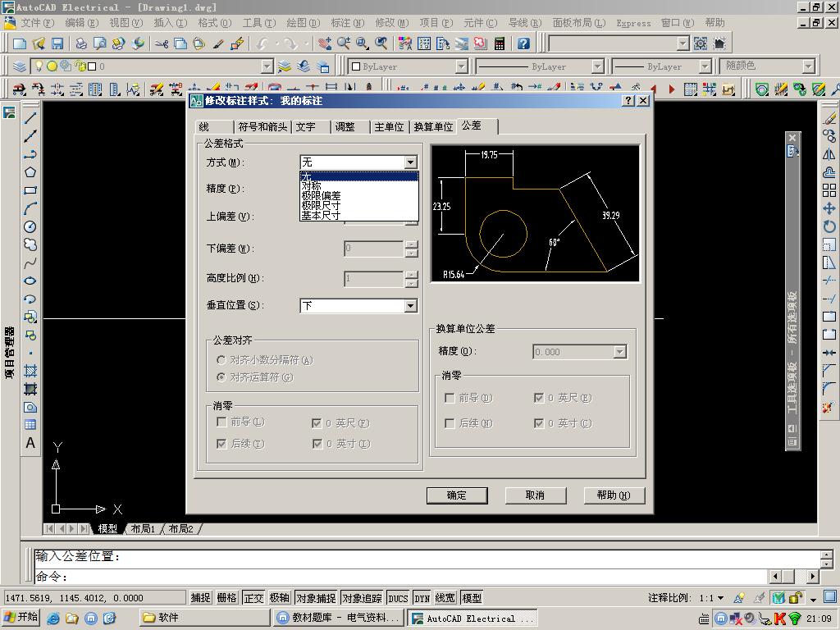Open the 换算单位公差 精度 dropdown

pyautogui.click(x=619, y=352)
